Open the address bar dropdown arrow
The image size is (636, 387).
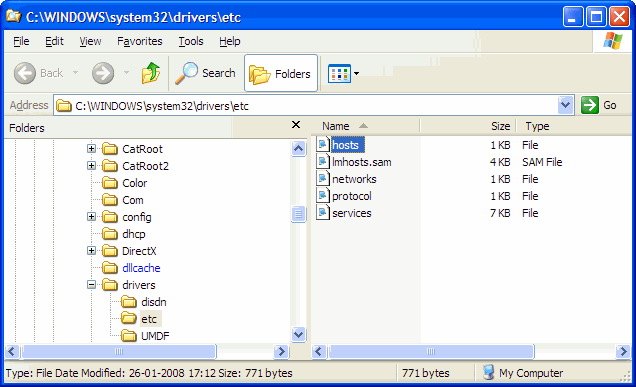pyautogui.click(x=565, y=105)
